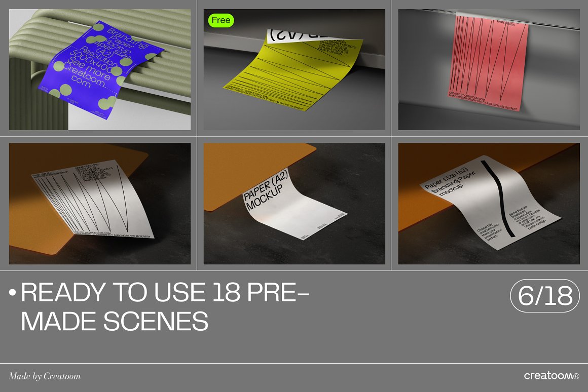Image resolution: width=588 pixels, height=392 pixels.
Task: Select the PAPER (A2) MOCKUP scene thumbnail
Action: (295, 204)
